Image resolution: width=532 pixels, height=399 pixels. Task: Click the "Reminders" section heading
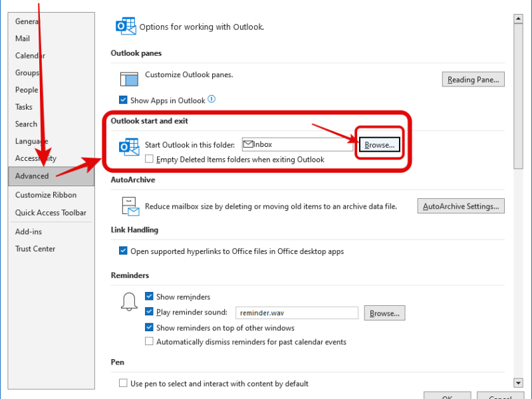pos(130,275)
